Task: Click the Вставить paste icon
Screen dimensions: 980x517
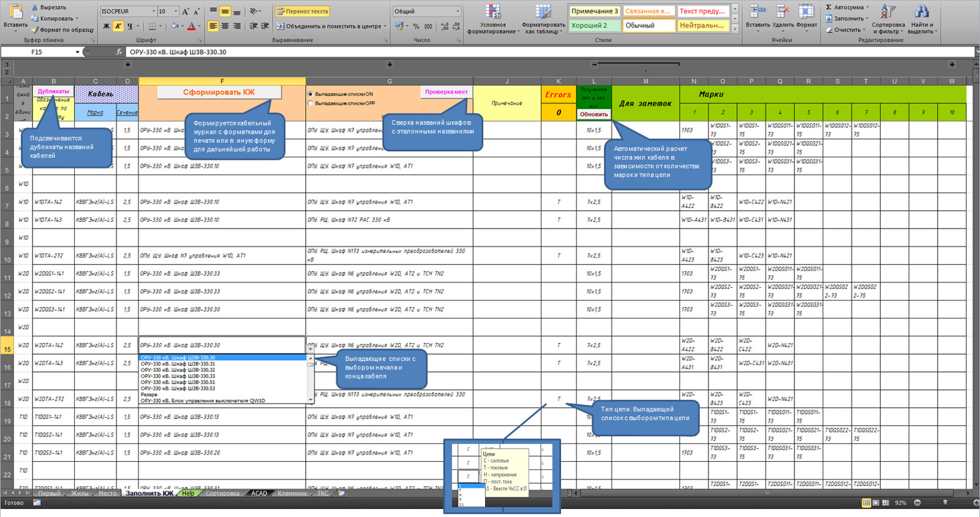Action: click(15, 12)
